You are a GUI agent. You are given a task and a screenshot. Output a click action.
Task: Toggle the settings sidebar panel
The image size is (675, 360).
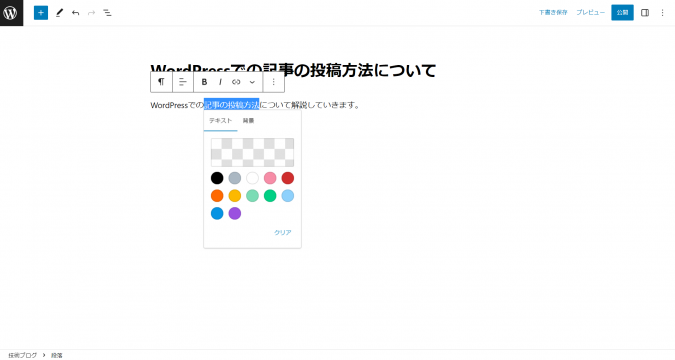click(645, 12)
